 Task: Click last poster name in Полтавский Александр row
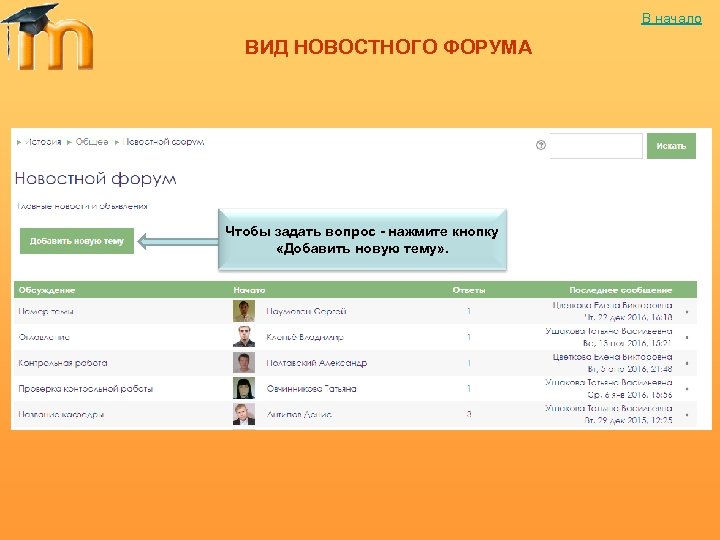click(613, 357)
